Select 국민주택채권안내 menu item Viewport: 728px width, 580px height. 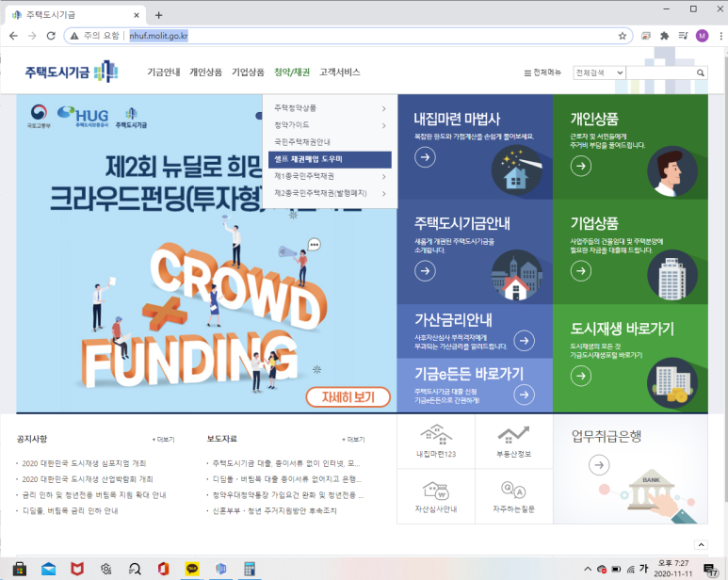click(302, 142)
